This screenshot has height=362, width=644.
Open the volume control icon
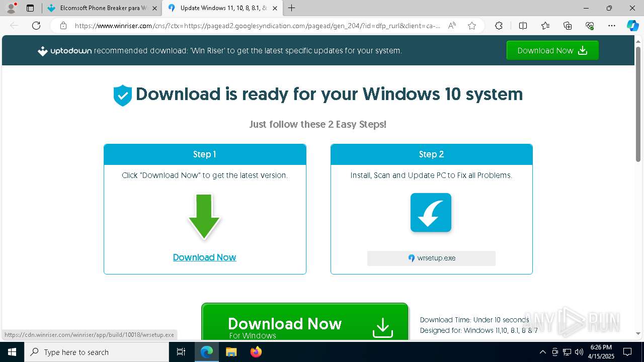(579, 352)
